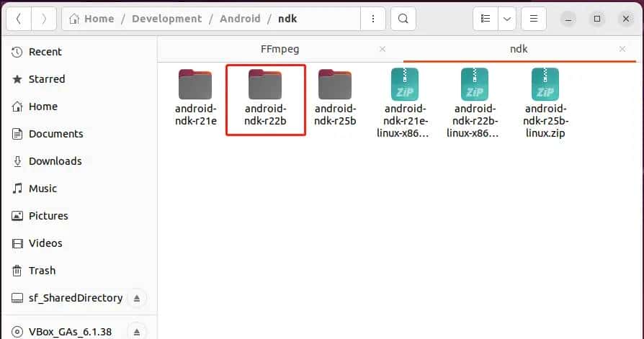The image size is (644, 339).
Task: Click the android-ndk-r21e folder name label
Action: point(195,115)
